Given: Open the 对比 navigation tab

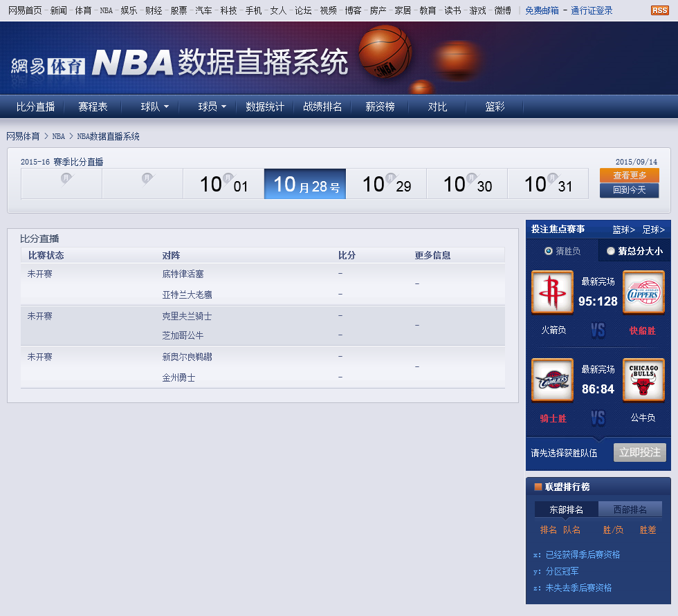Looking at the screenshot, I should 437,106.
